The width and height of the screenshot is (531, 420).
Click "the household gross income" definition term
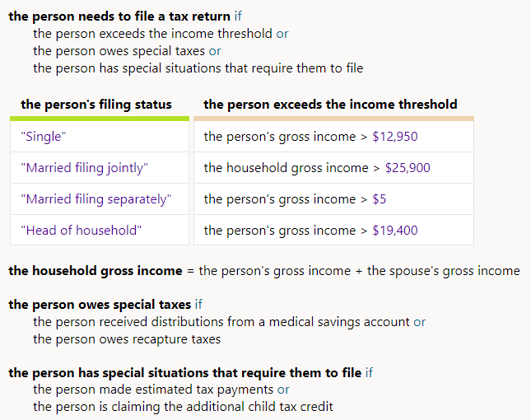click(x=95, y=271)
